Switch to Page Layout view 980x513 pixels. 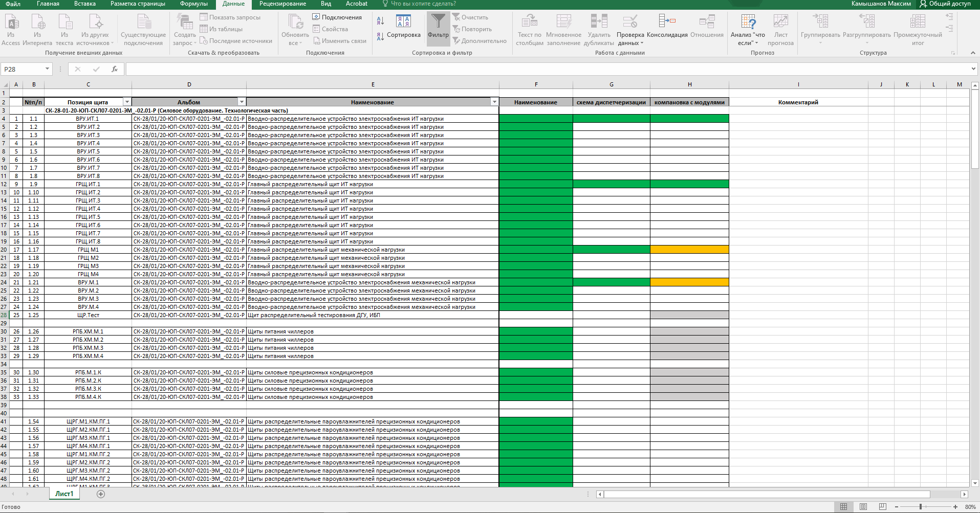pos(863,507)
